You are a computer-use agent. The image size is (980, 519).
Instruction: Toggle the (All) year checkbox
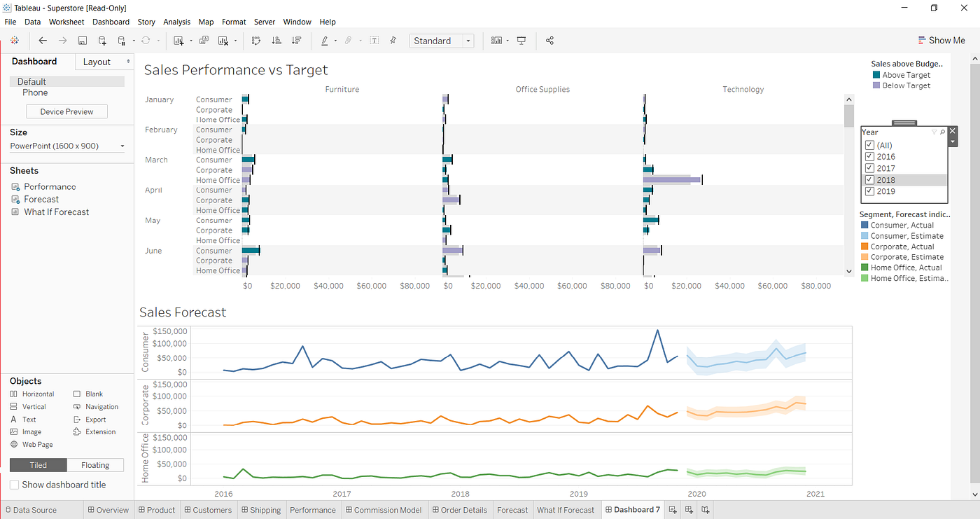tap(869, 145)
